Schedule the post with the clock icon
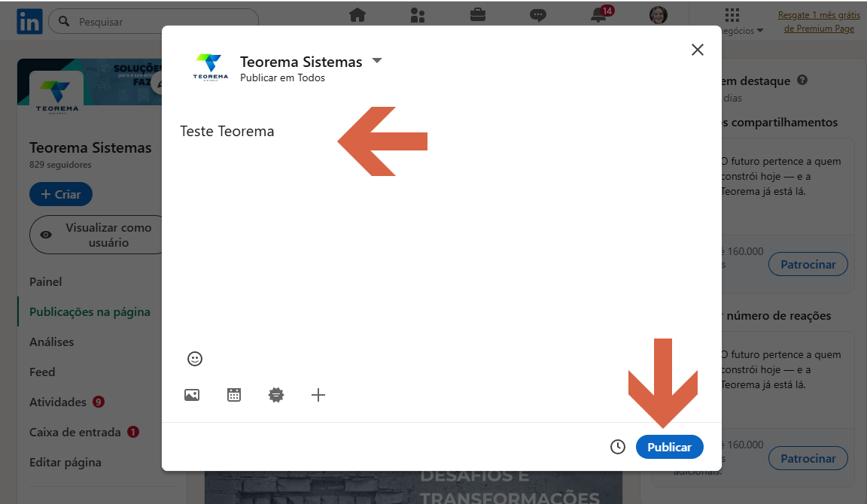The width and height of the screenshot is (867, 504). 618,447
